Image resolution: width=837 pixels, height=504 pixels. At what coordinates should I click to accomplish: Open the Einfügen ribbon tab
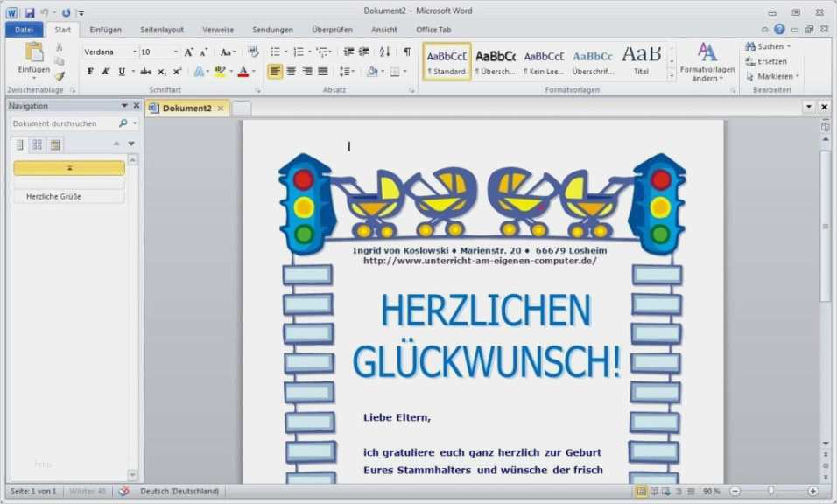pos(105,29)
